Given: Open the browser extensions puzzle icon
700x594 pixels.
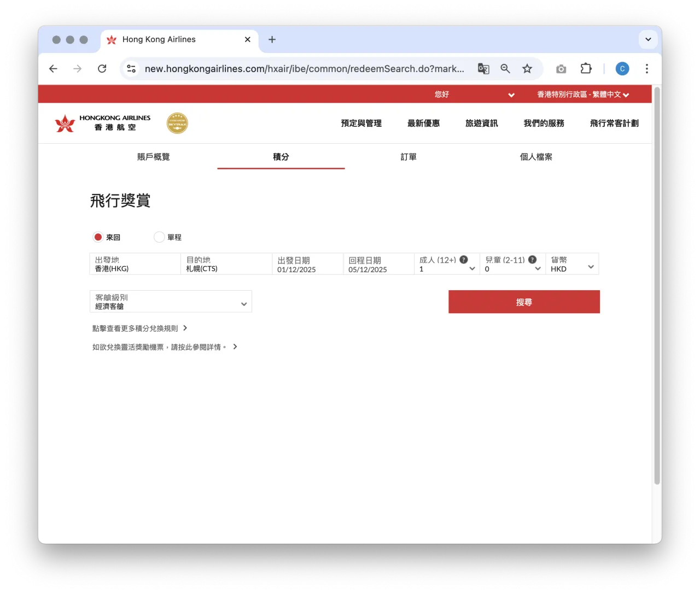Looking at the screenshot, I should tap(586, 68).
